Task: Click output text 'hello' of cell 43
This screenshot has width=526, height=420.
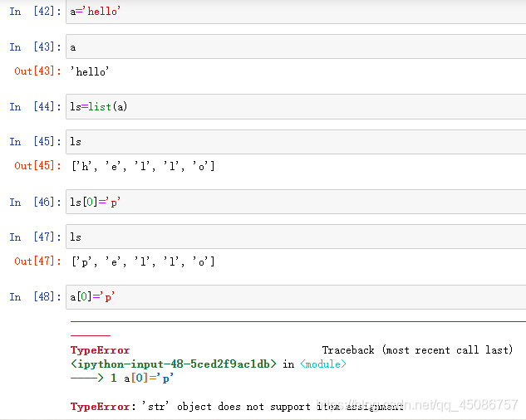Action: coord(90,71)
